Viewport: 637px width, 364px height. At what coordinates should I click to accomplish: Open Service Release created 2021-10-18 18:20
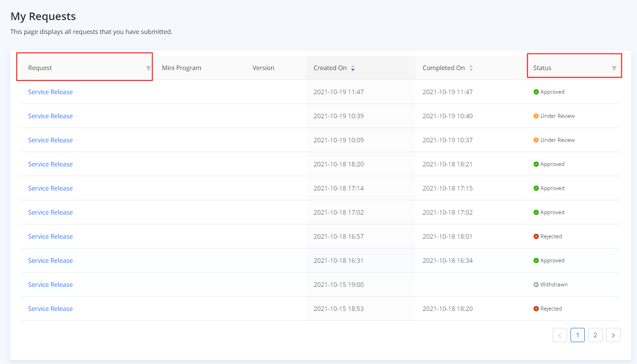coord(50,164)
